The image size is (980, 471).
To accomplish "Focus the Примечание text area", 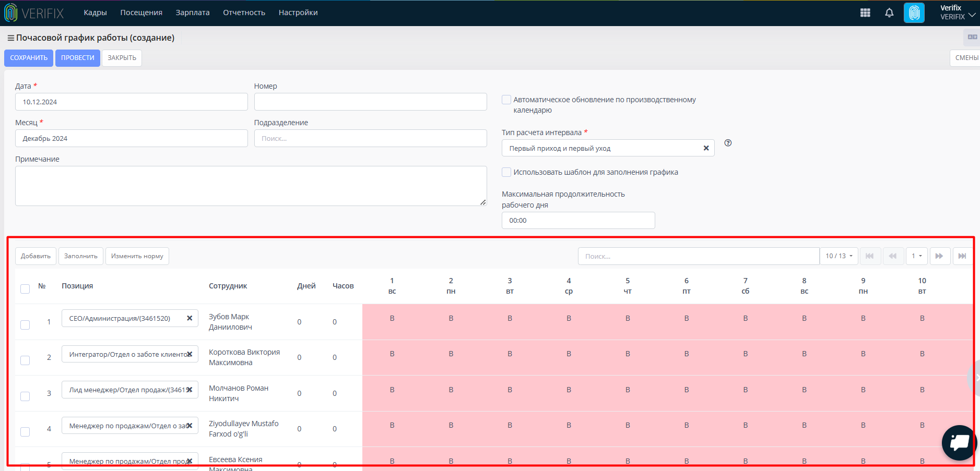I will pyautogui.click(x=251, y=186).
